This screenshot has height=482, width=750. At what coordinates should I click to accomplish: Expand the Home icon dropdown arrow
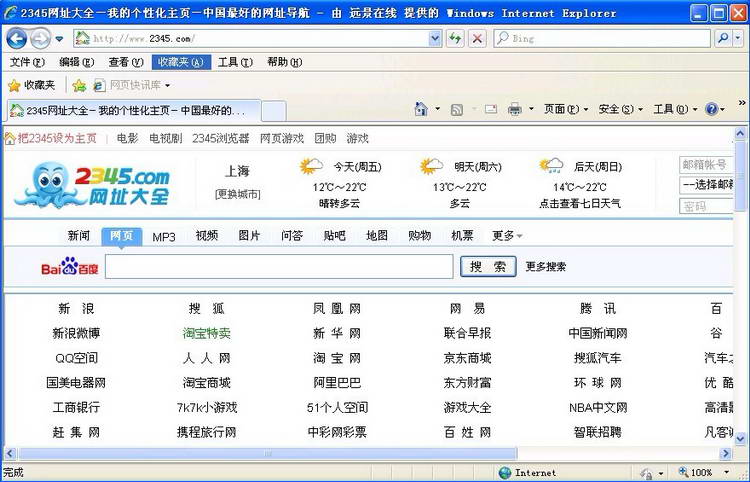point(437,110)
